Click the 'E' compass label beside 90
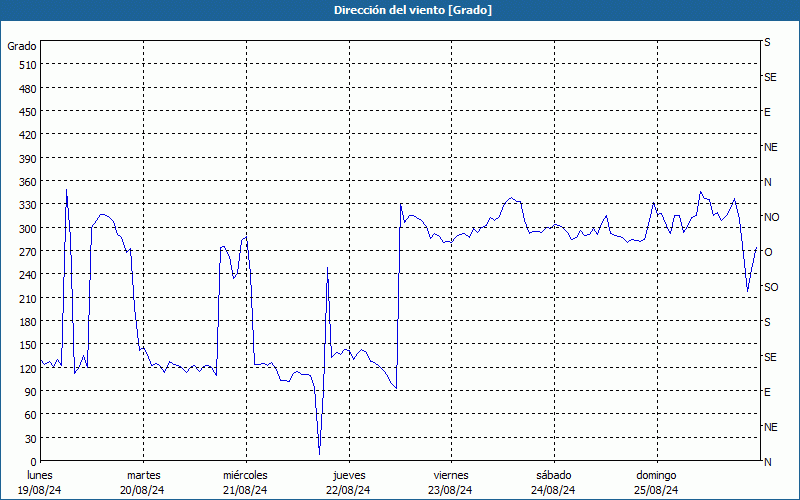The width and height of the screenshot is (800, 500). coord(767,392)
